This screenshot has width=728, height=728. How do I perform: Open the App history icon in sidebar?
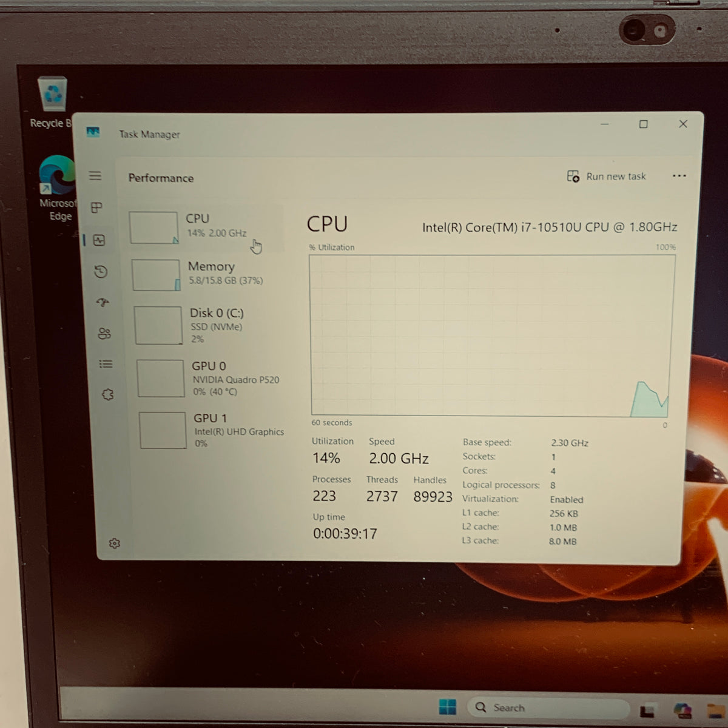(x=101, y=271)
